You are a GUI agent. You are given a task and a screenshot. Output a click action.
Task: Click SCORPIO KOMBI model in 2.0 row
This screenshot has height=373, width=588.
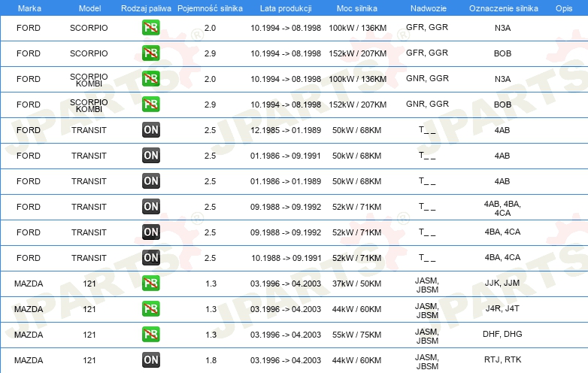[x=89, y=80]
